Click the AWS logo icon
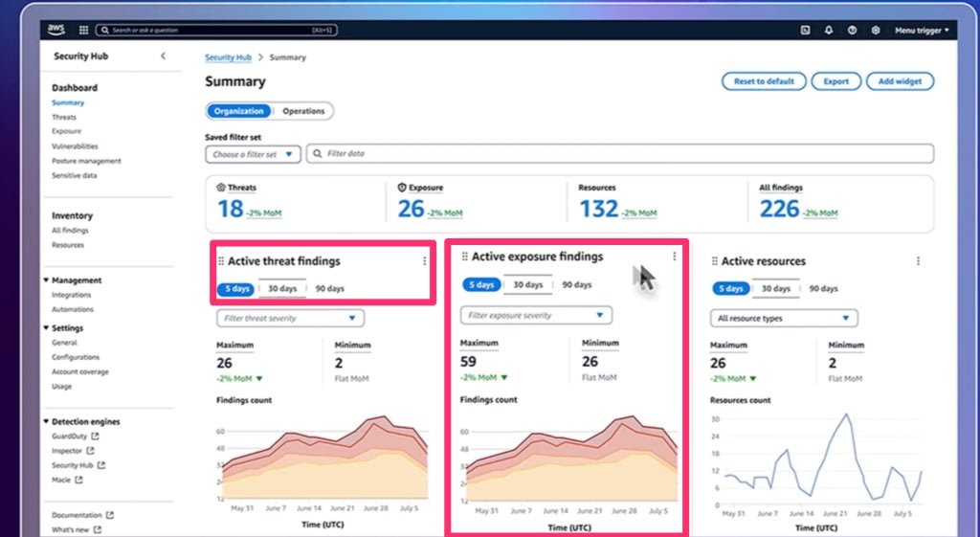The height and width of the screenshot is (537, 980). [x=56, y=30]
